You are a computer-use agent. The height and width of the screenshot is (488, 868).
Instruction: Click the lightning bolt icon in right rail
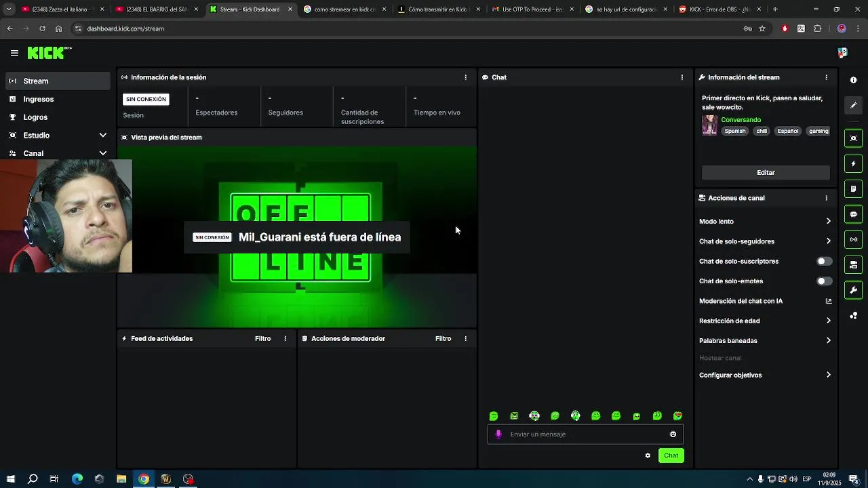853,163
